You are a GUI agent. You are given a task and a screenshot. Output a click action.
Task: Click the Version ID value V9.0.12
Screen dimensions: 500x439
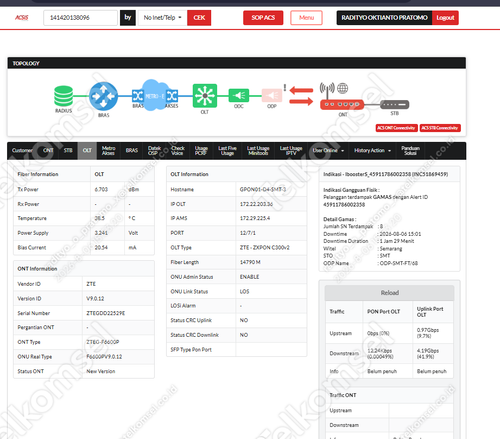coord(95,299)
